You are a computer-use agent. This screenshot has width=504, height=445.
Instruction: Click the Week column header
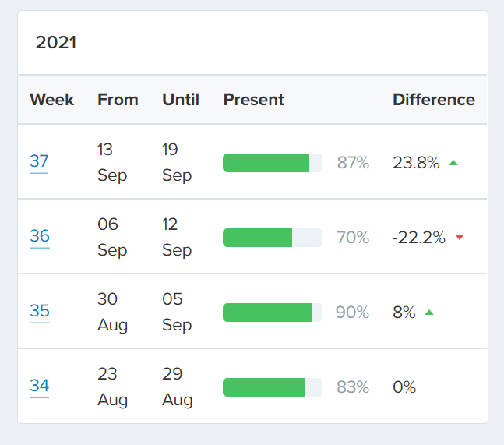[x=51, y=100]
